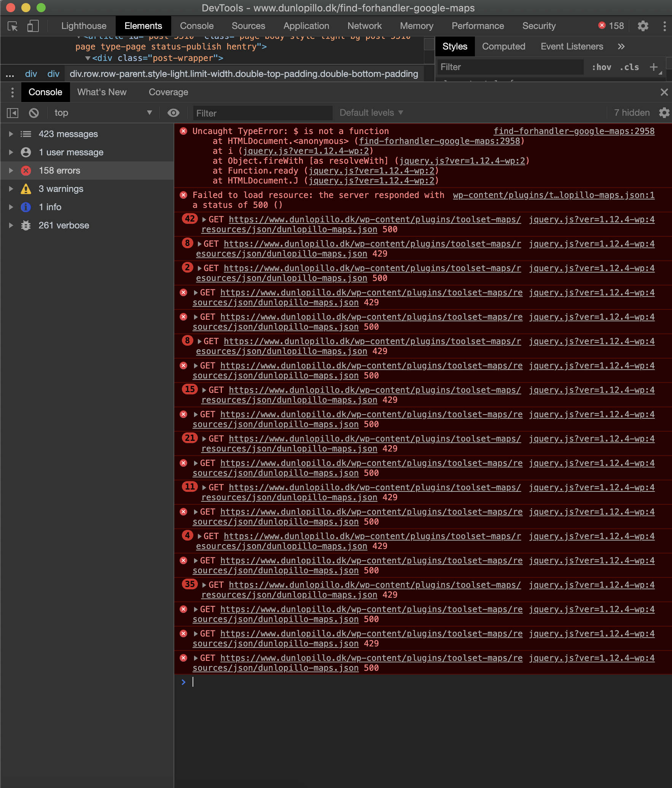Open the Application tab
Viewport: 672px width, 788px height.
(306, 26)
